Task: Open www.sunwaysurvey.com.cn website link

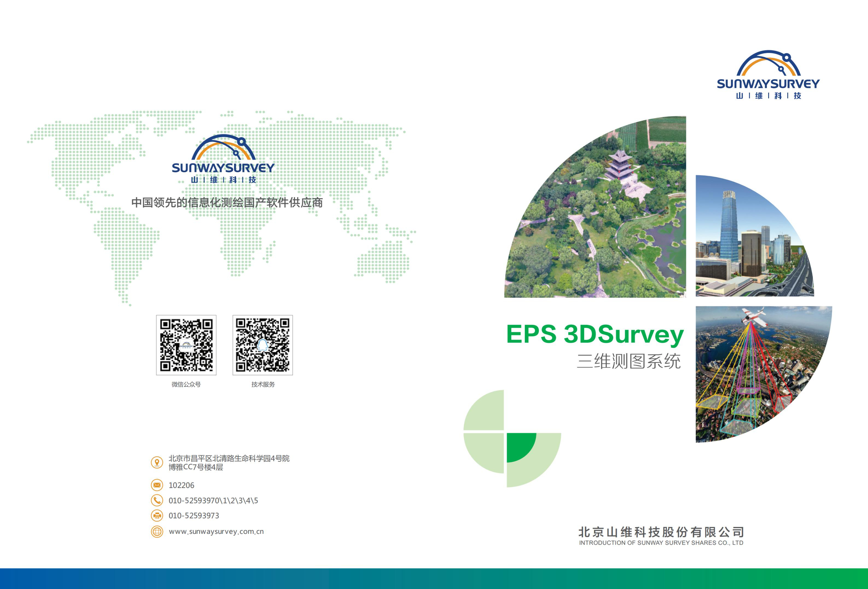Action: pos(216,531)
